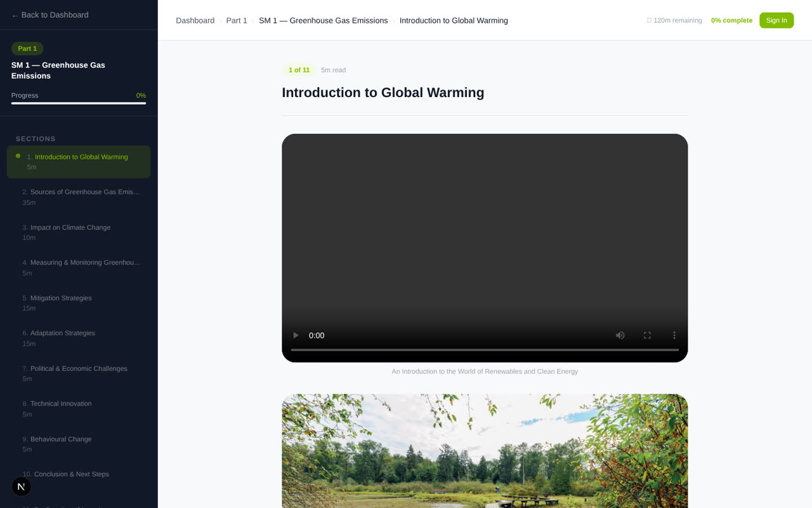This screenshot has height=508, width=812.
Task: Click the 5m read label
Action: pyautogui.click(x=333, y=70)
